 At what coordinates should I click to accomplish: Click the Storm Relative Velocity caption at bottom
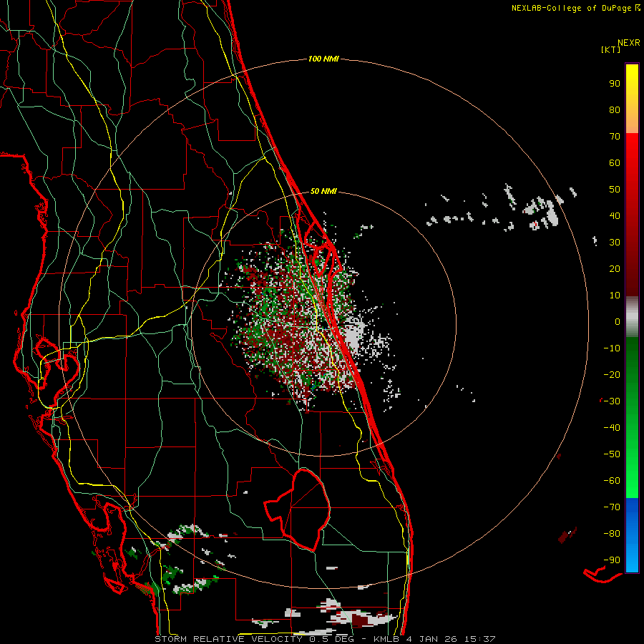(325, 639)
